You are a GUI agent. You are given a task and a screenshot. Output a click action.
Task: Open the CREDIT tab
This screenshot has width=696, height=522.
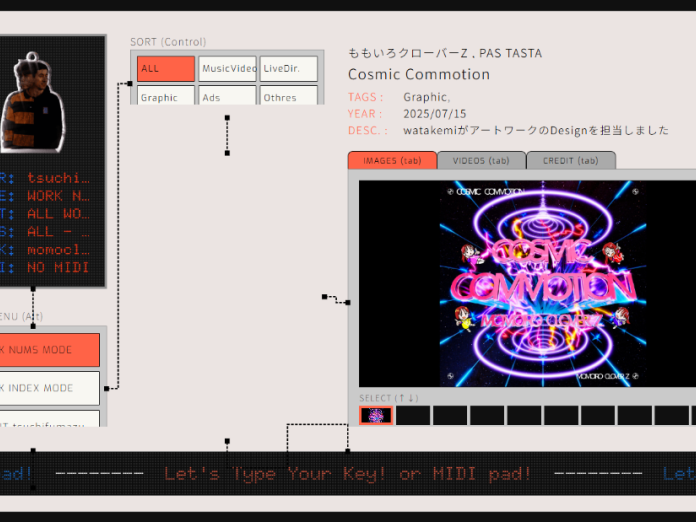(x=571, y=161)
